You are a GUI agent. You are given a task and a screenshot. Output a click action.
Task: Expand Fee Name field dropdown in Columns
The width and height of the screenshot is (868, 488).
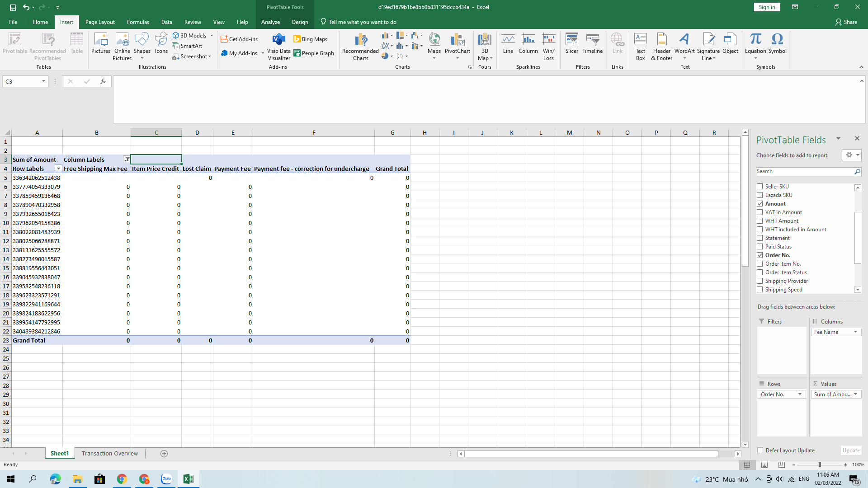[855, 332]
